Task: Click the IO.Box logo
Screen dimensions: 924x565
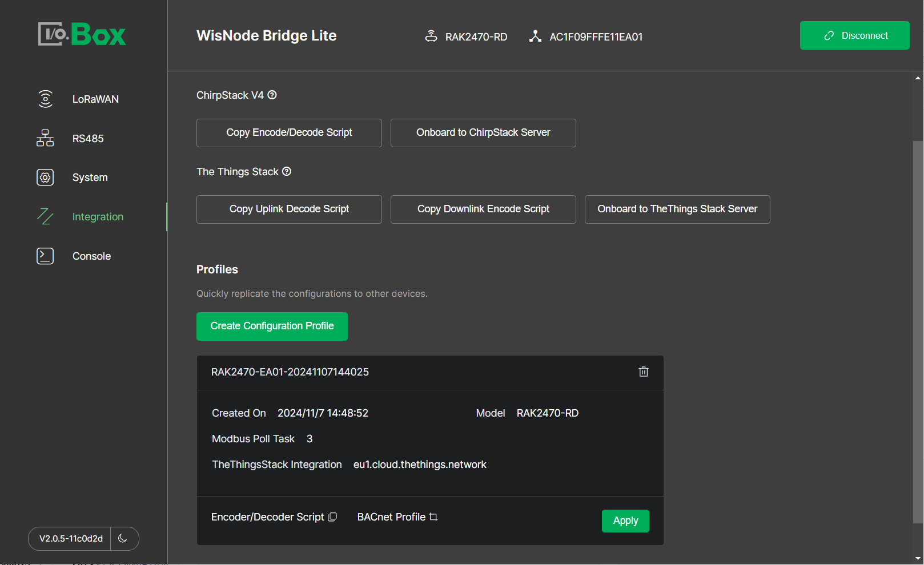Action: 82,34
